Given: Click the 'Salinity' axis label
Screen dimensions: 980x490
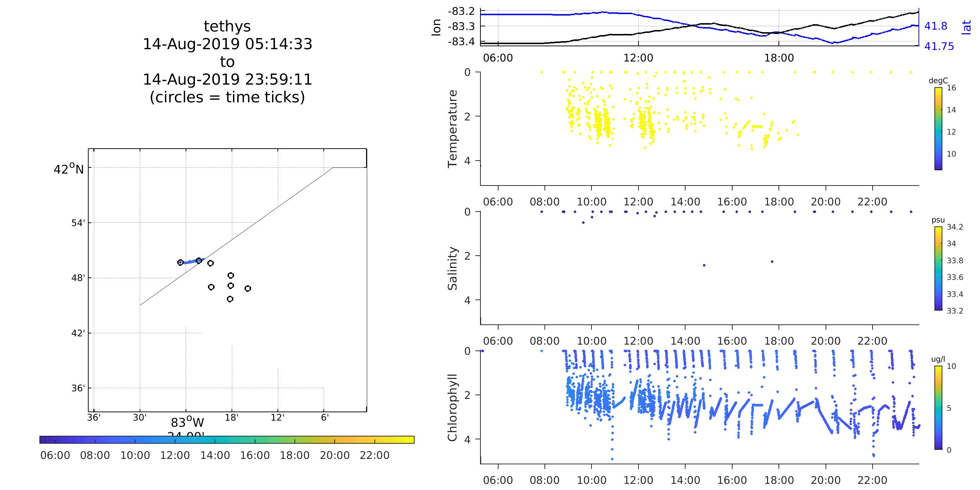Looking at the screenshot, I should (x=452, y=269).
